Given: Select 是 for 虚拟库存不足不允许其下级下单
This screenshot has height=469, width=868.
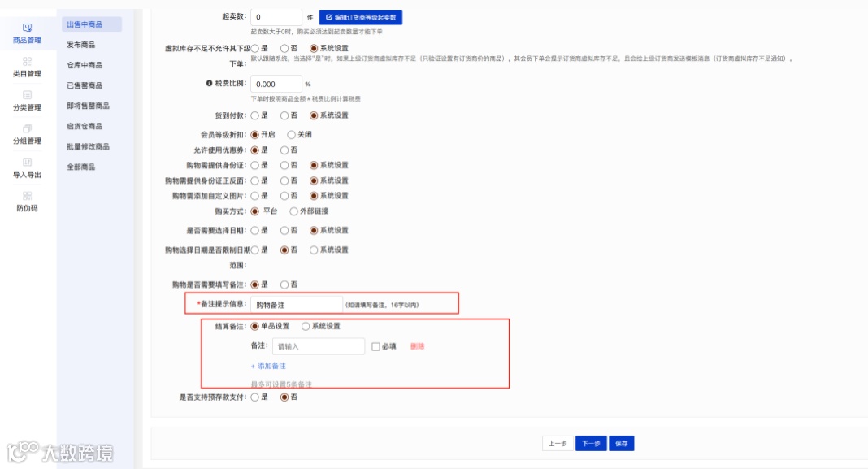Looking at the screenshot, I should coord(254,48).
